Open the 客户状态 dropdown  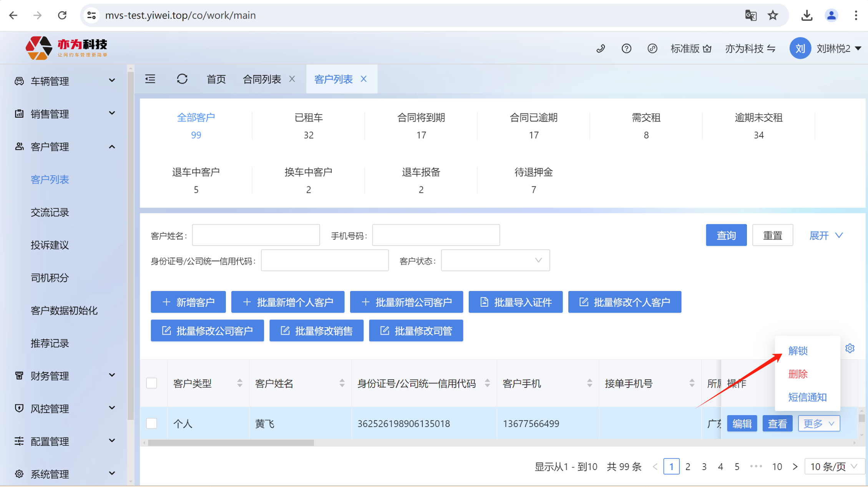(x=495, y=261)
